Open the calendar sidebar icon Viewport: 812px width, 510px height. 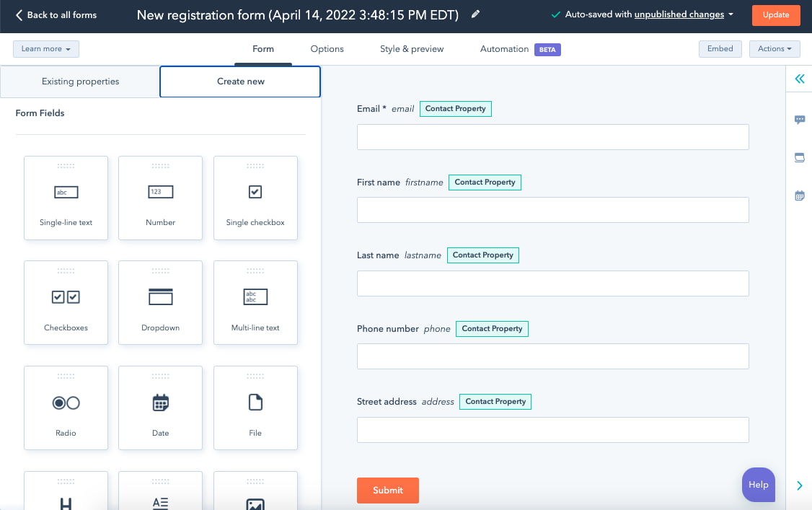tap(800, 195)
